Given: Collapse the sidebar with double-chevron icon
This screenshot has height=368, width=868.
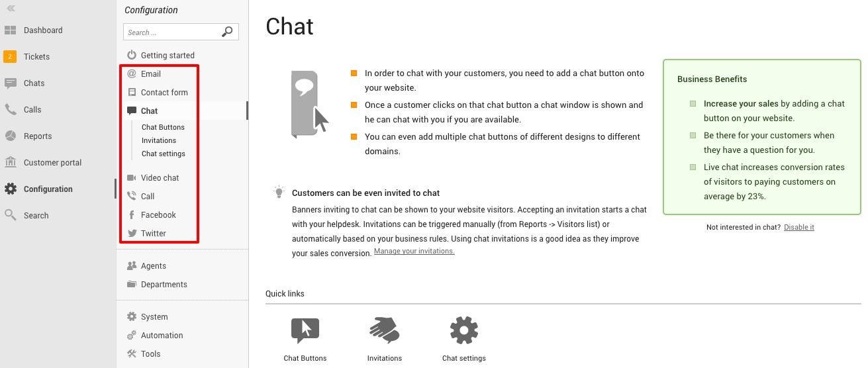Looking at the screenshot, I should point(11,9).
